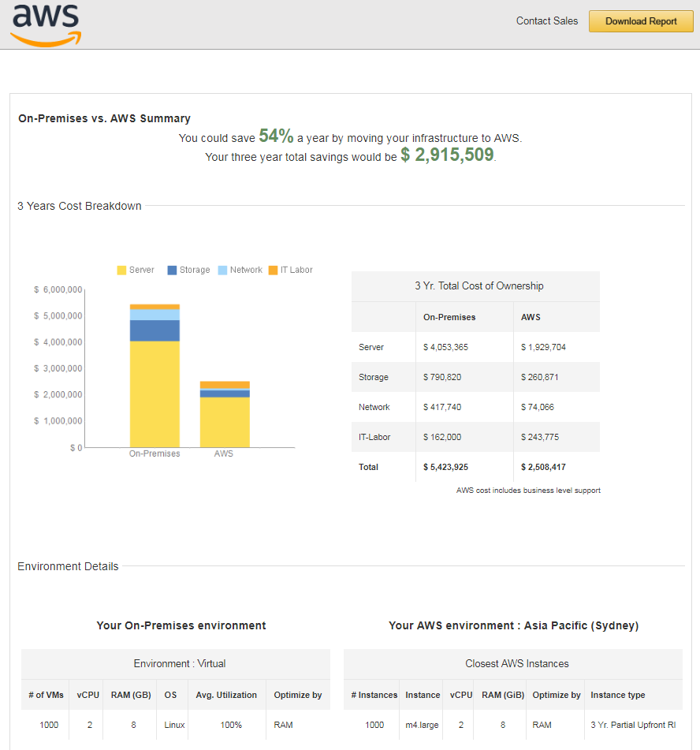The height and width of the screenshot is (750, 700).
Task: Select the Server legend label
Action: [x=142, y=270]
